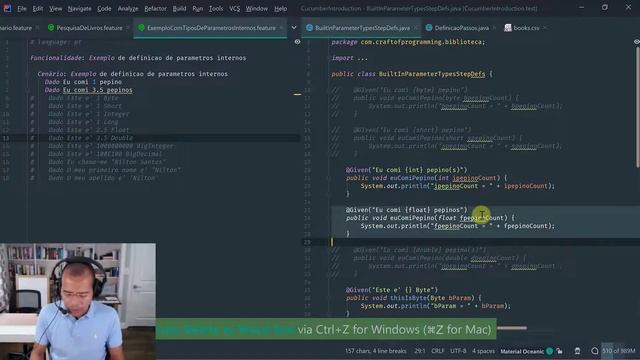Click the cursor position 29:1 indicator
This screenshot has height=360, width=640.
click(420, 351)
